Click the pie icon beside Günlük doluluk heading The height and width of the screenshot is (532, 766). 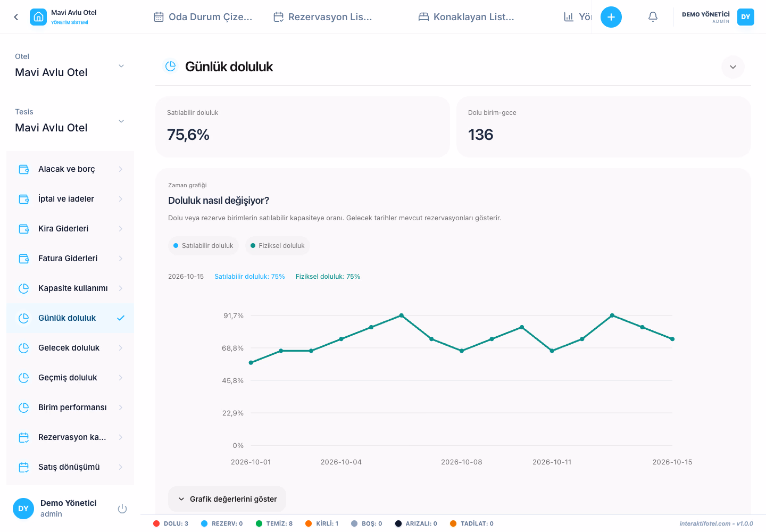[171, 66]
